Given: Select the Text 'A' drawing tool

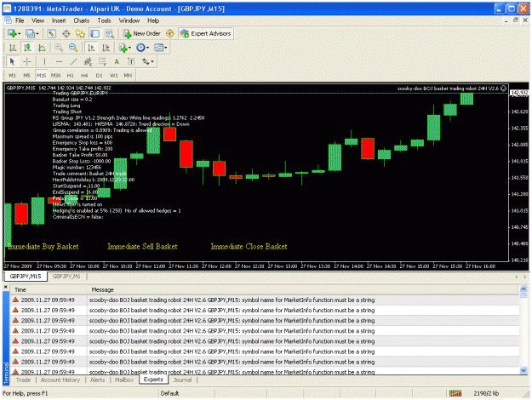Looking at the screenshot, I should 117,61.
